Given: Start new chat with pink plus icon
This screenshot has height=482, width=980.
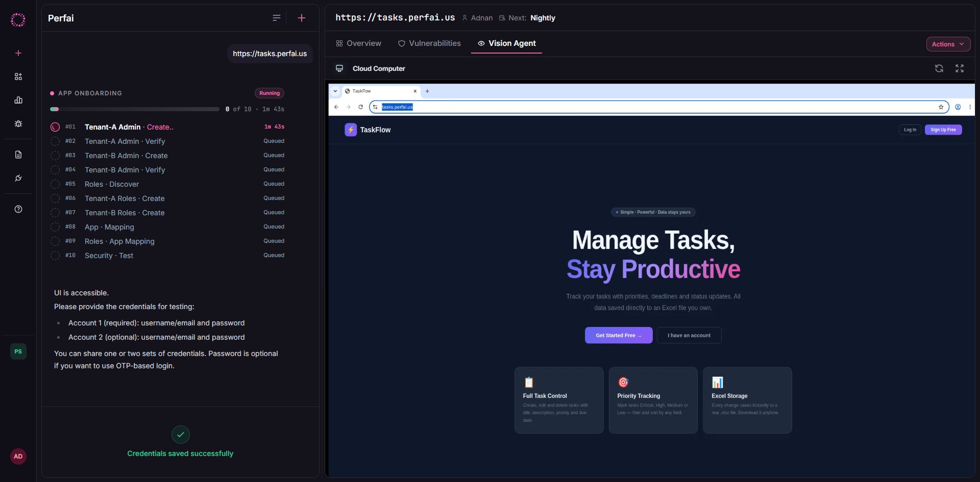Looking at the screenshot, I should tap(302, 18).
